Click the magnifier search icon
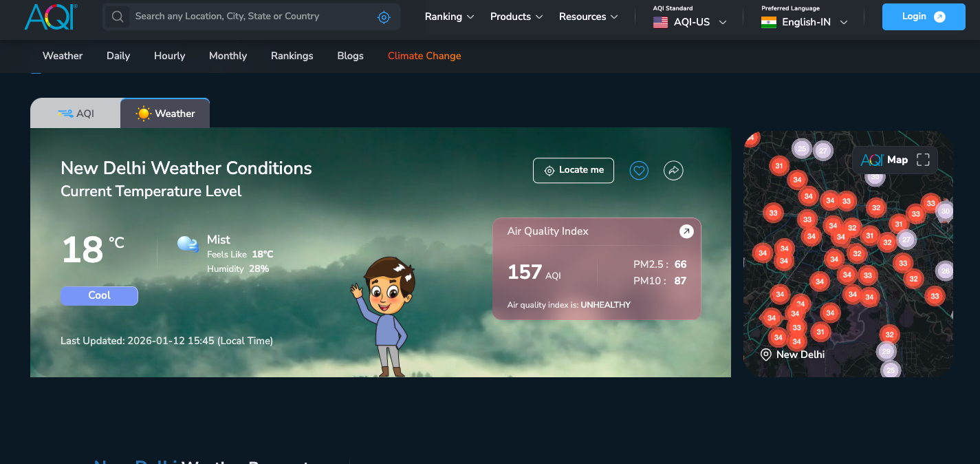Screen dimensions: 980x464 pyautogui.click(x=118, y=17)
